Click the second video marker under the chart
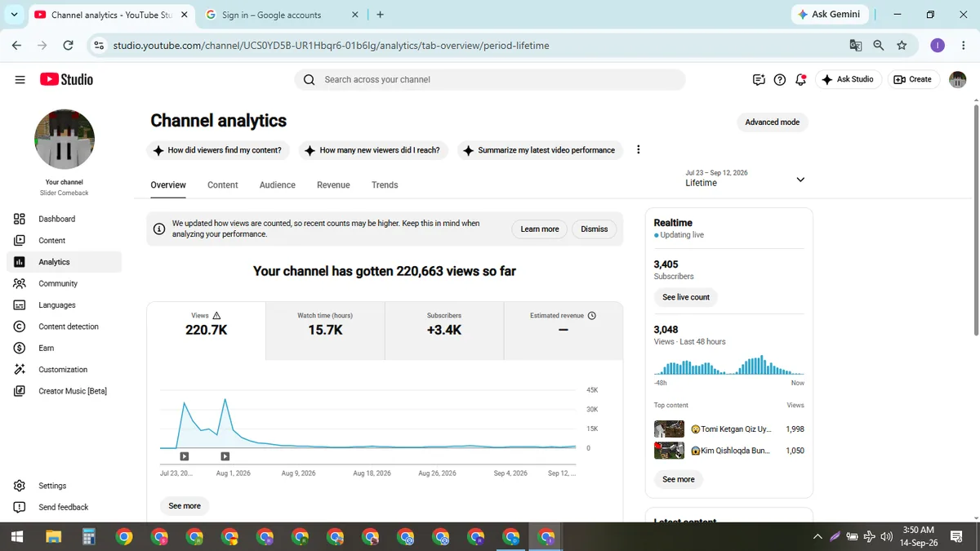980x551 pixels. click(225, 456)
